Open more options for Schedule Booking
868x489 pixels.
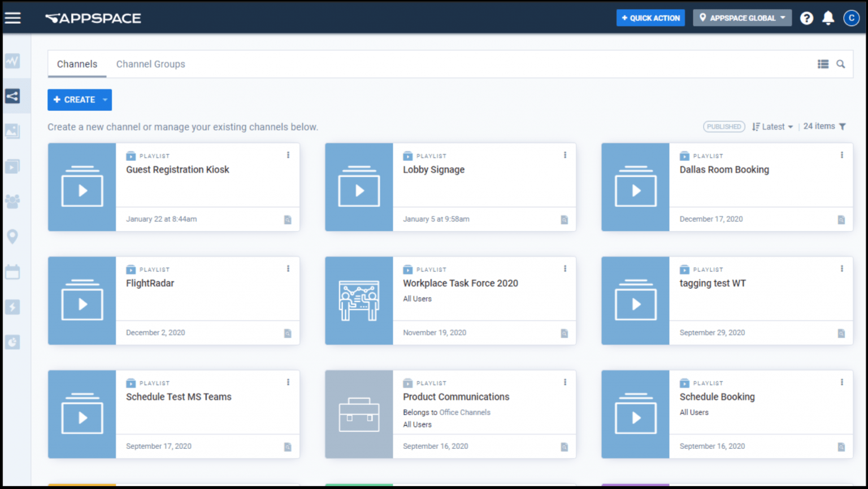click(842, 382)
